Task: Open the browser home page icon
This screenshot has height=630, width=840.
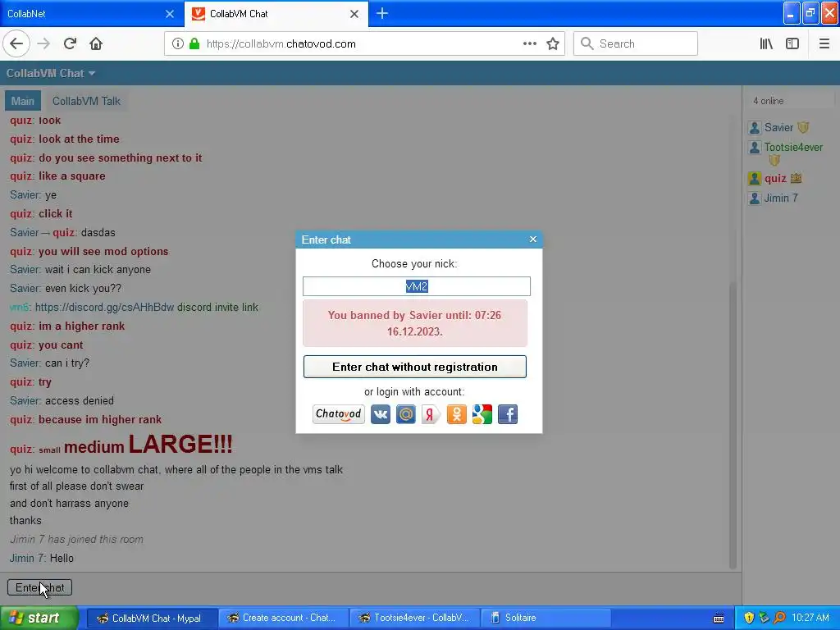Action: point(96,44)
